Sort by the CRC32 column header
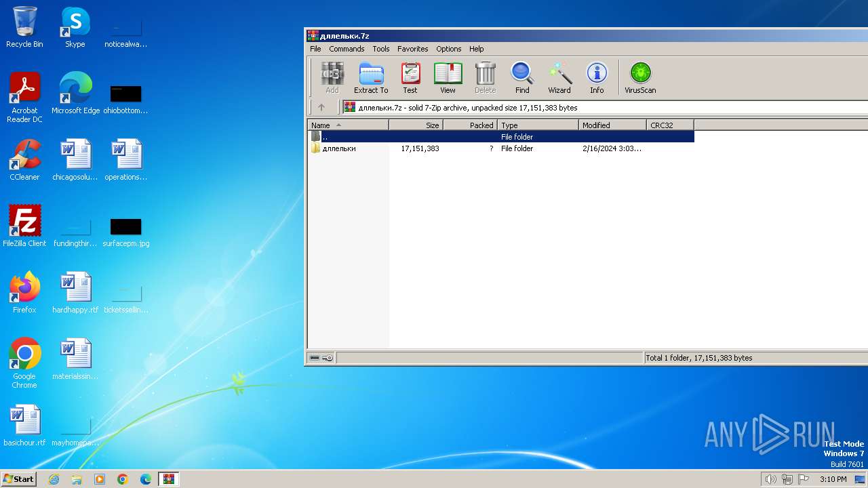 point(671,125)
